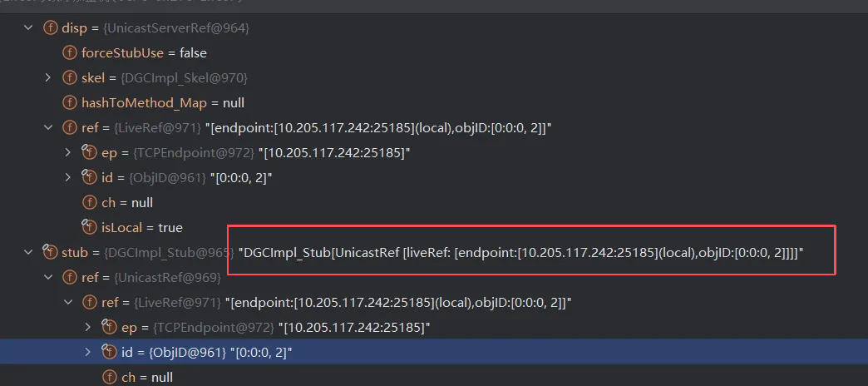
Task: Click the hashToMethod_Map field icon
Action: click(x=70, y=103)
